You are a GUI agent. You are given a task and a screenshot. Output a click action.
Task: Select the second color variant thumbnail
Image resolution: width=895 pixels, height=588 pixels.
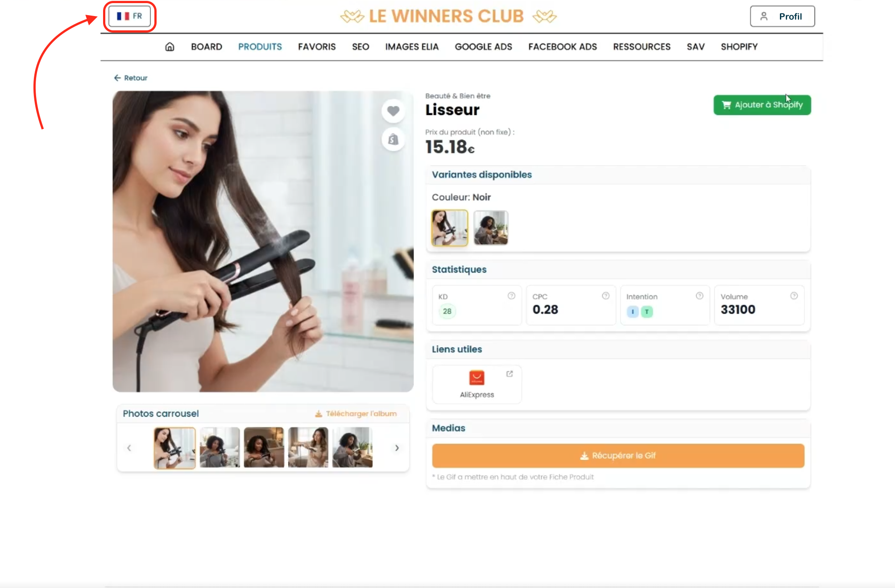point(491,228)
